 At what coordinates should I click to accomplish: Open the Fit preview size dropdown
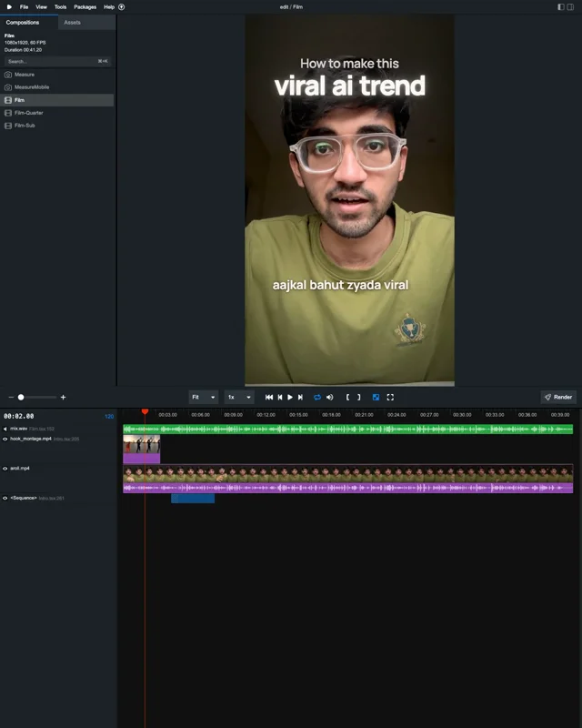204,398
